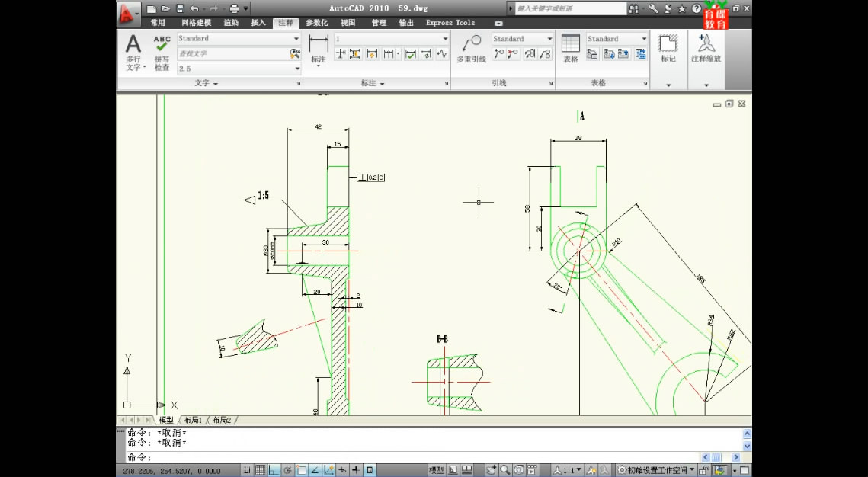Switch to the 参数化 ribbon tab

pos(317,23)
